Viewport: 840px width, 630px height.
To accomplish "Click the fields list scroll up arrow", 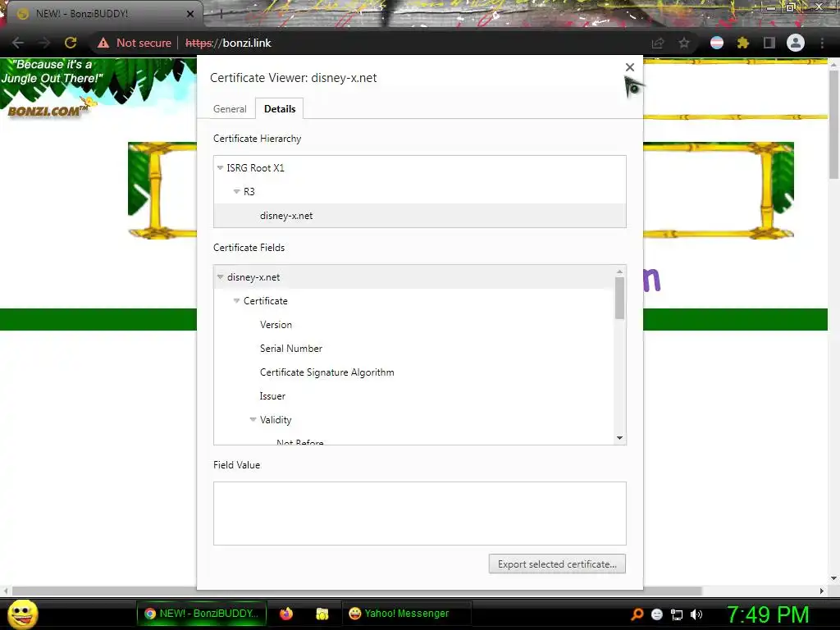I will 620,272.
